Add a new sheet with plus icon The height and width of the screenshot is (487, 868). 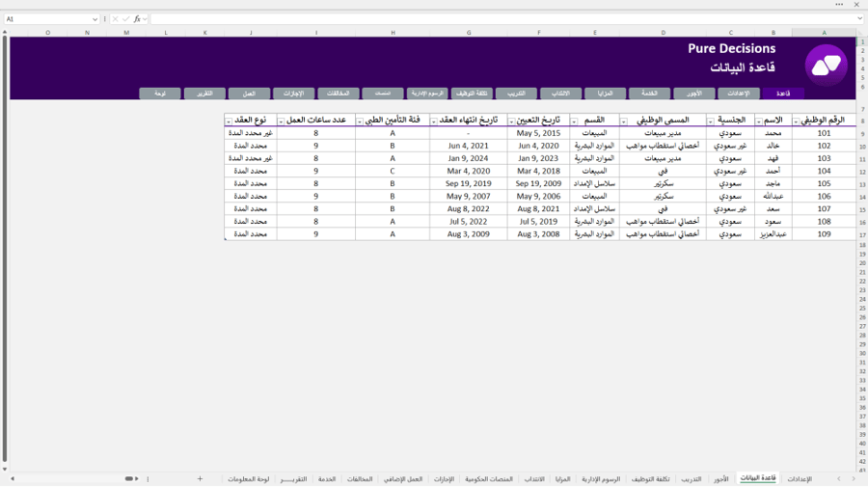click(200, 478)
